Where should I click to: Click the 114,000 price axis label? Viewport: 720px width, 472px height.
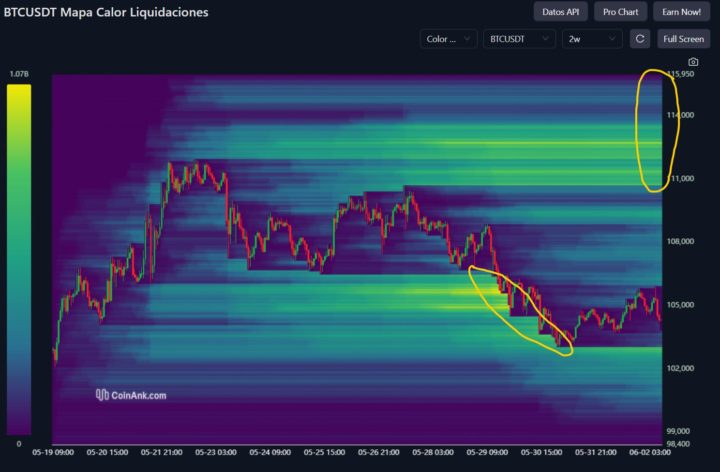click(x=681, y=115)
